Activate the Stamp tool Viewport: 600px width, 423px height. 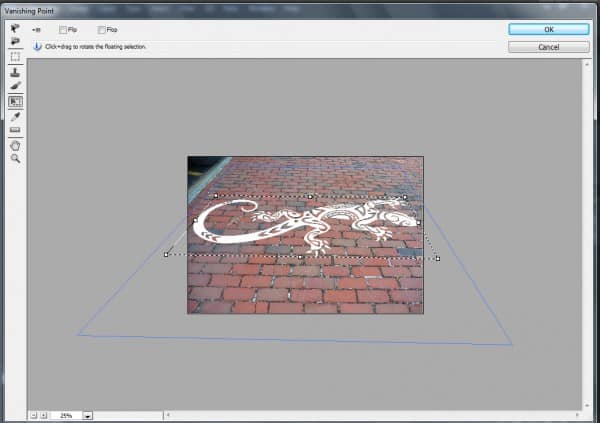point(15,72)
